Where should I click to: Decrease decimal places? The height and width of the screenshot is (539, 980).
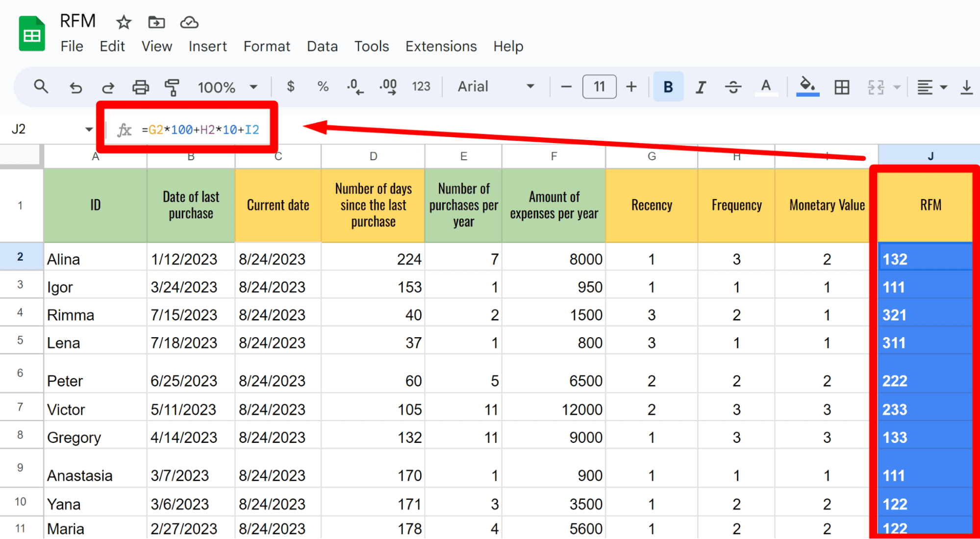(354, 87)
